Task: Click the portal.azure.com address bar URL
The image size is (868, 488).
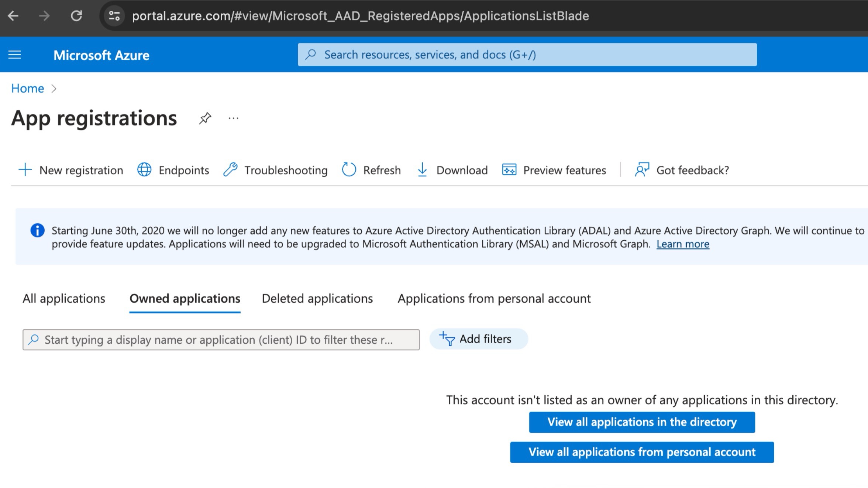Action: pos(360,16)
